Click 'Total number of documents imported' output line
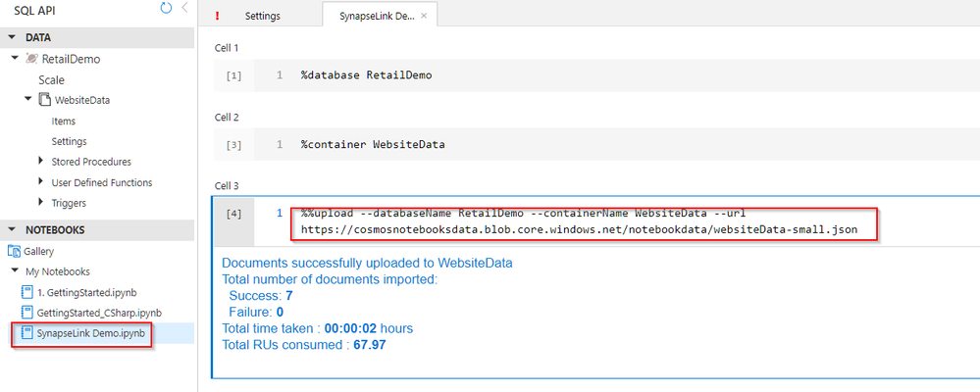The image size is (980, 392). [330, 279]
